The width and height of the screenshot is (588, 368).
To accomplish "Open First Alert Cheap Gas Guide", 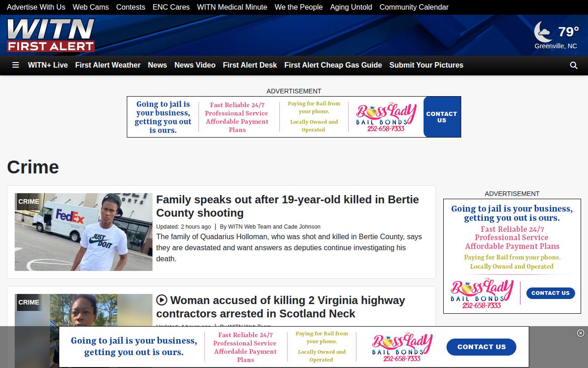I will (333, 65).
